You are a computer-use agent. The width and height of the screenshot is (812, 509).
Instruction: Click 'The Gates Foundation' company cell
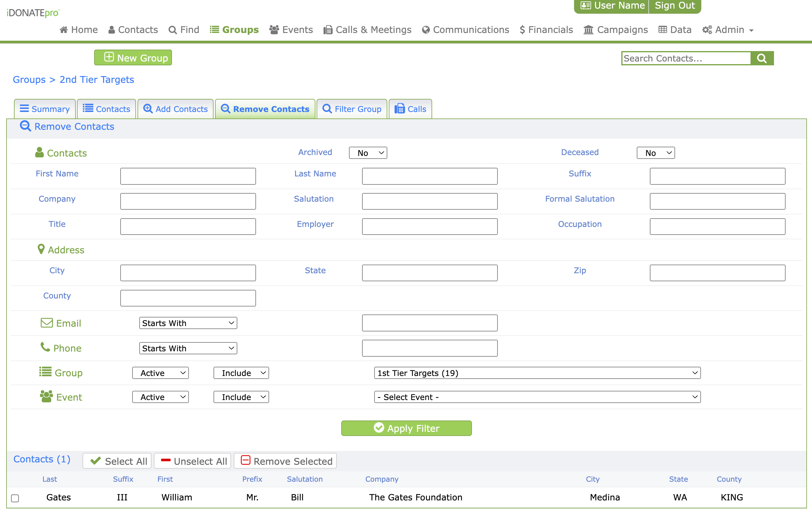tap(416, 497)
